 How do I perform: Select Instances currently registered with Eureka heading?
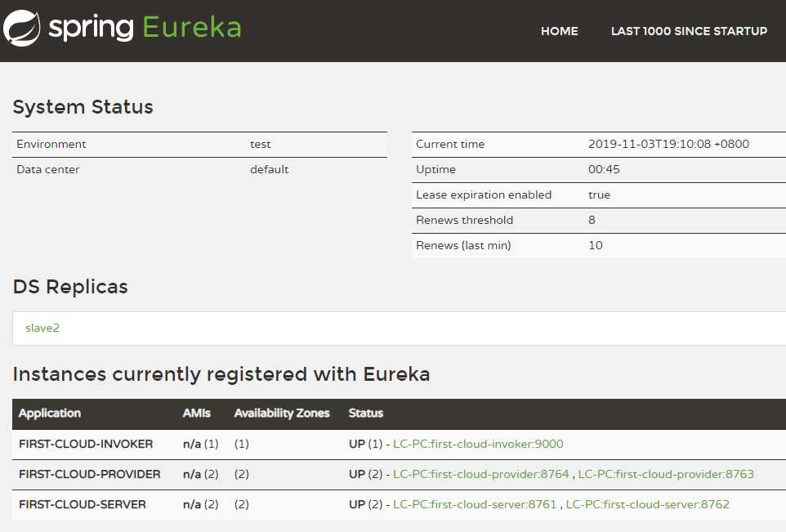pos(221,374)
